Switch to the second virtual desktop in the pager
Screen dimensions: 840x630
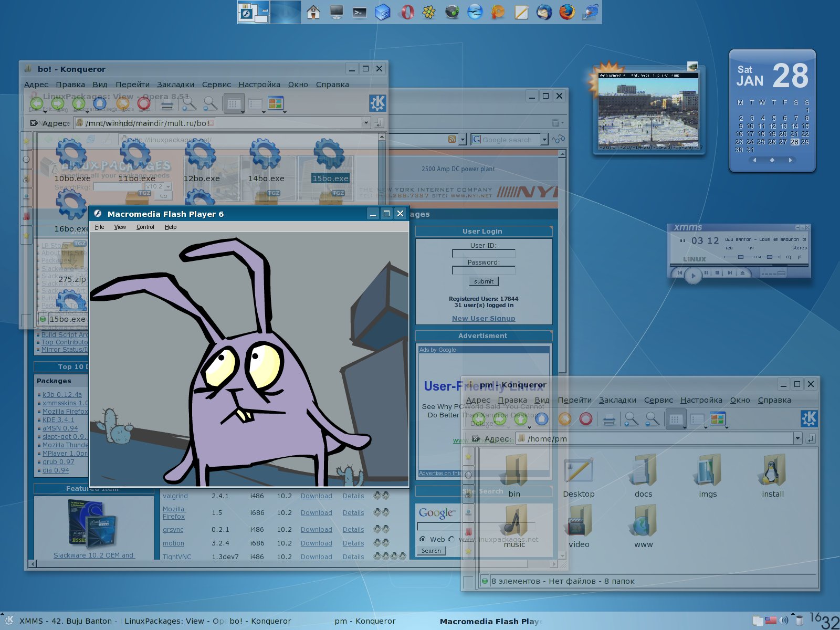pos(286,12)
